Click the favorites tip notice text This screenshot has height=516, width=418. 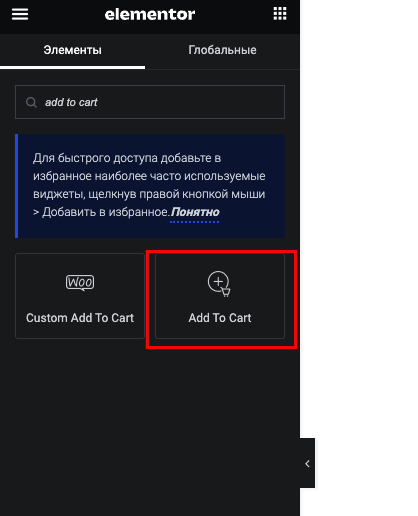point(149,185)
